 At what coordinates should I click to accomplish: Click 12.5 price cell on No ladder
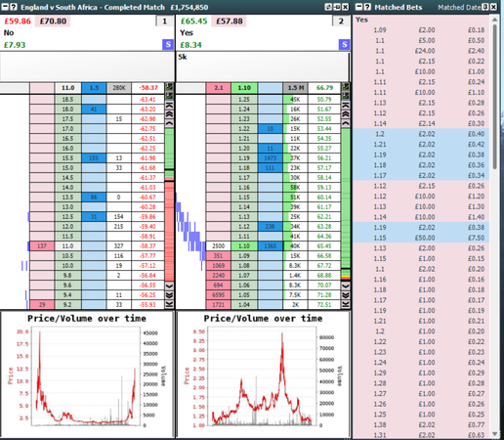(67, 217)
